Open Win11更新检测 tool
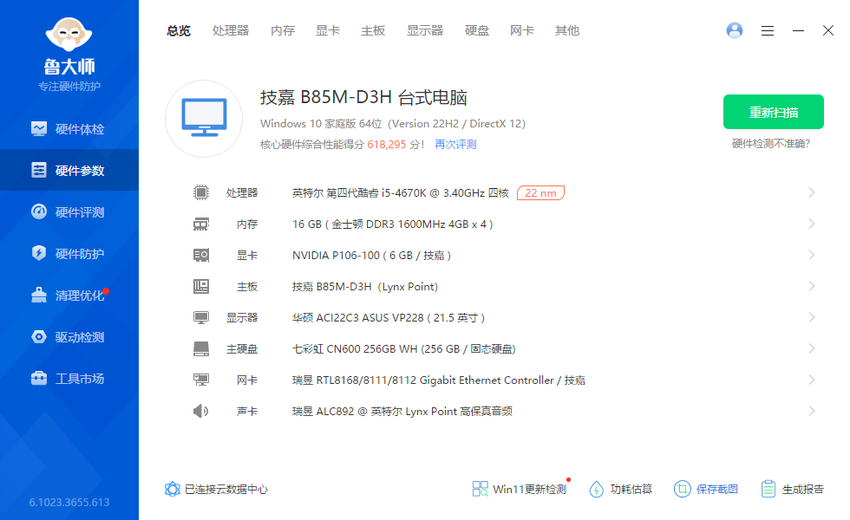This screenshot has width=850, height=520. click(519, 489)
